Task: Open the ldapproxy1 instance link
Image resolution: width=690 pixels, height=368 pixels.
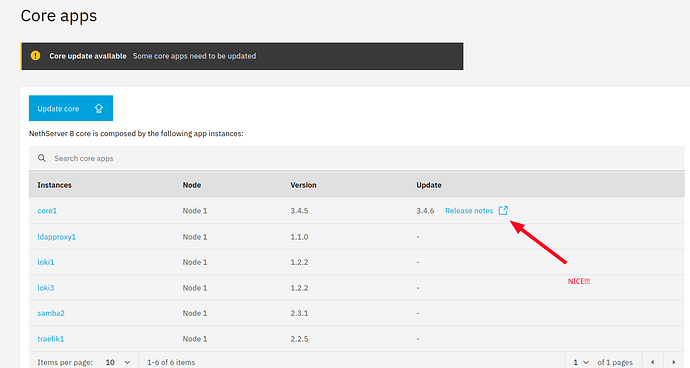Action: [x=56, y=237]
